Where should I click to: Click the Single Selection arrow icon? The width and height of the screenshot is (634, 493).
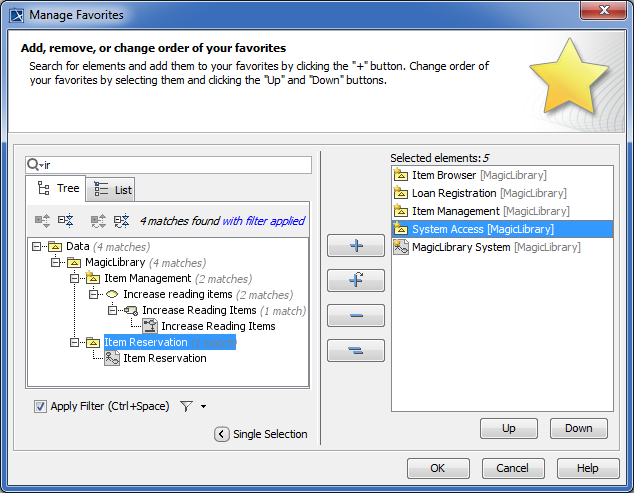tap(222, 434)
